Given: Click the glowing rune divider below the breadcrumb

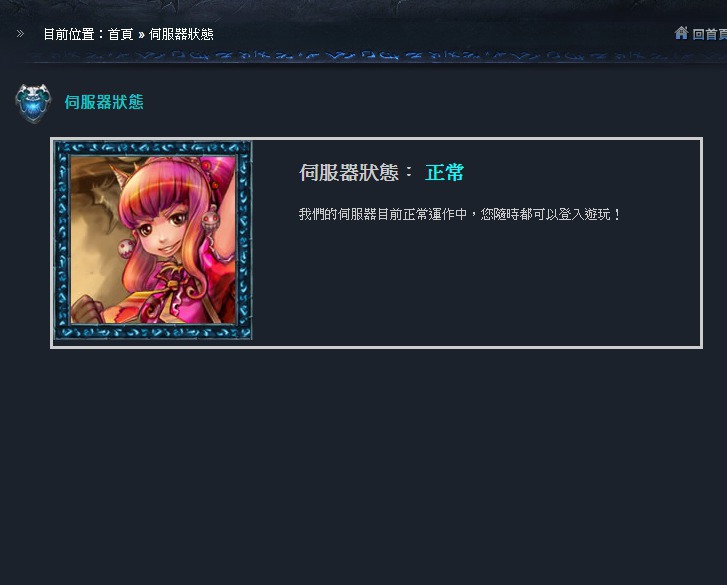Looking at the screenshot, I should [x=371, y=56].
